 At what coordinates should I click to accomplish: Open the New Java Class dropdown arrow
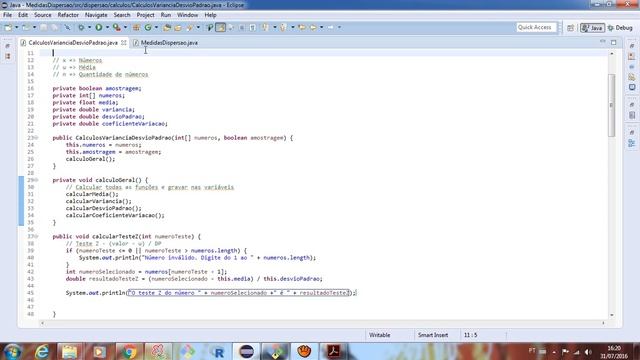156,27
